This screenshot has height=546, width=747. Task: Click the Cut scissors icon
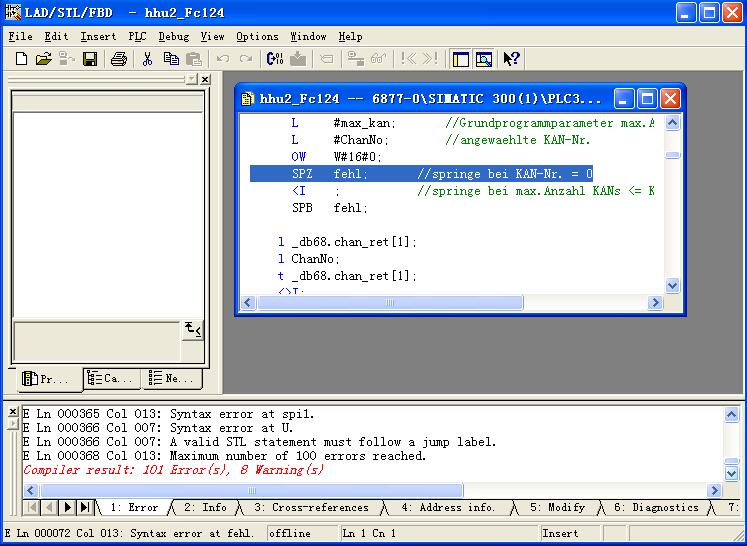pos(147,59)
